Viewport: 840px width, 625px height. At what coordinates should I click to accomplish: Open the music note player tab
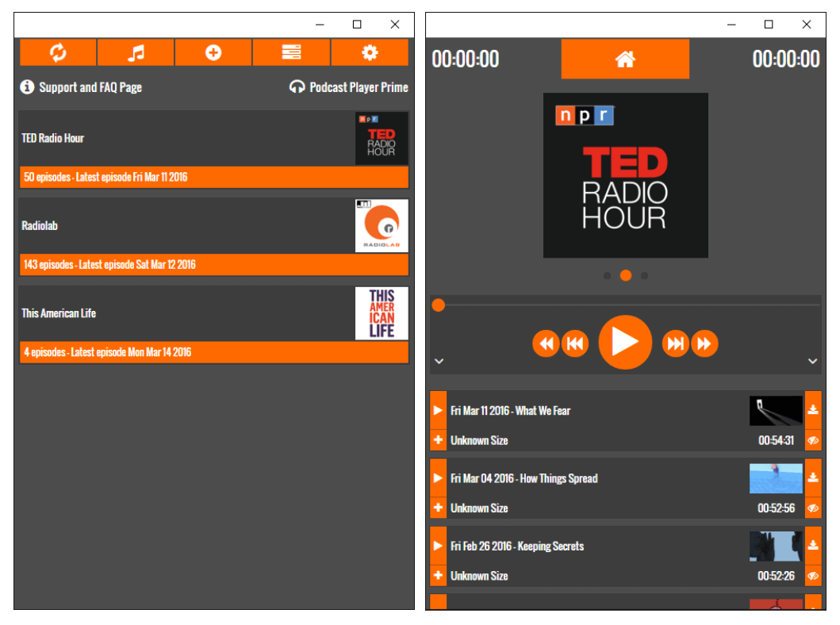(136, 52)
